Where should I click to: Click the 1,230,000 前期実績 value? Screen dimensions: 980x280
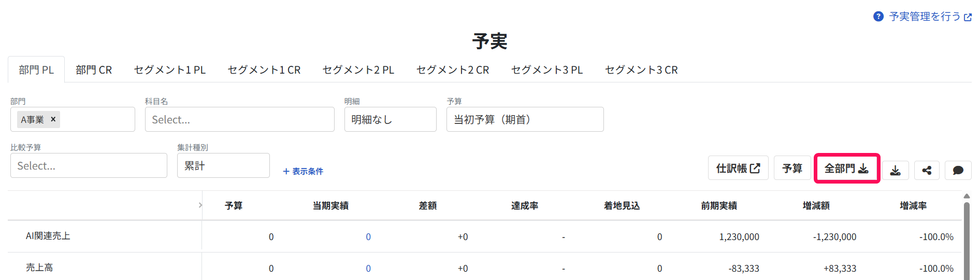[x=739, y=237]
